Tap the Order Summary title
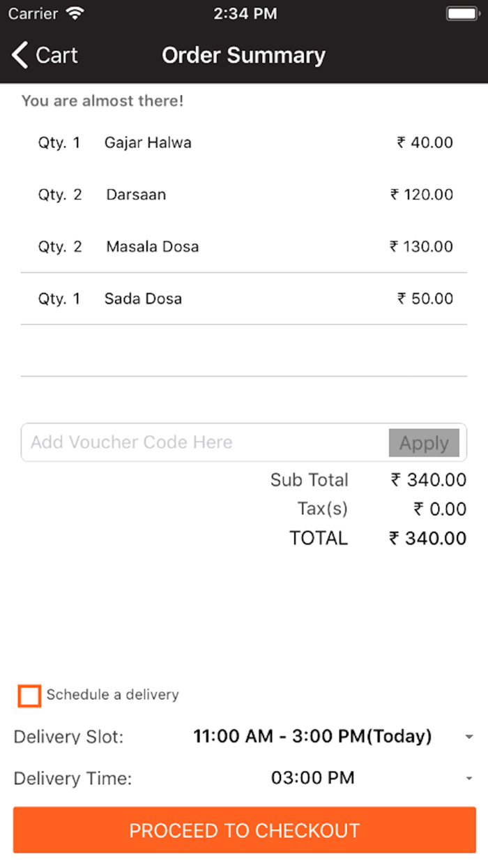Screen dimensions: 488x868 244,55
